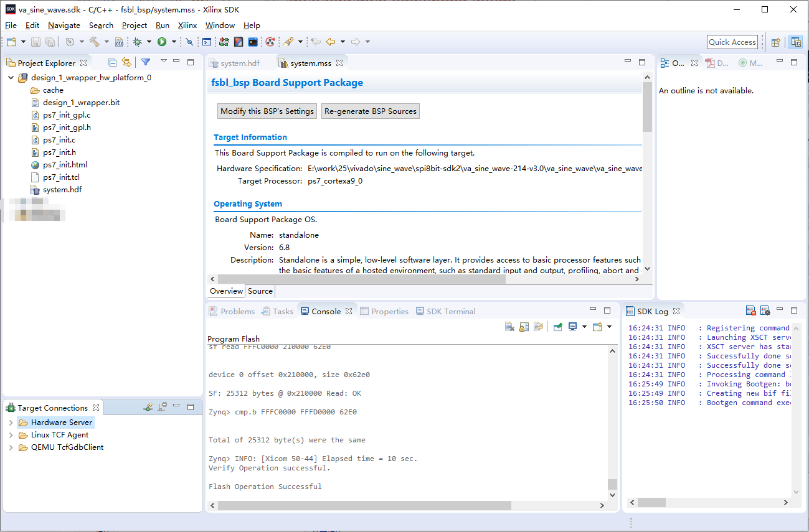Click Clear Console icon
Viewport: 809px width, 532px height.
click(509, 327)
